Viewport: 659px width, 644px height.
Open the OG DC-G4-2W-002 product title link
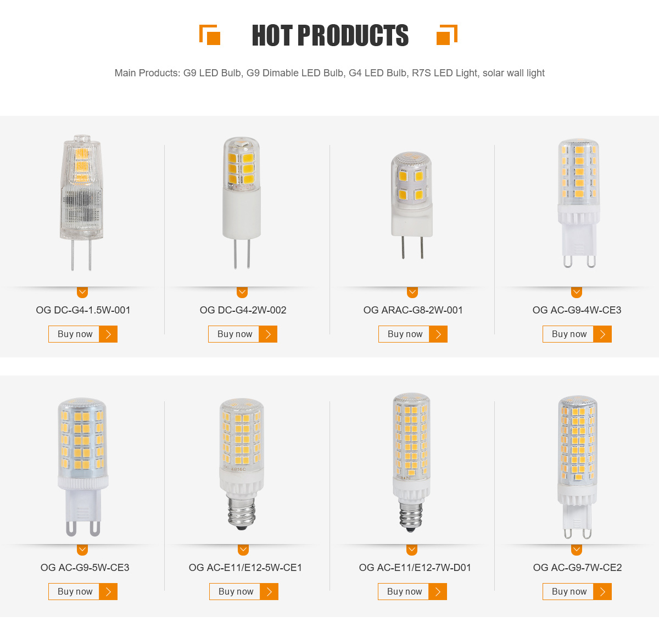[243, 310]
